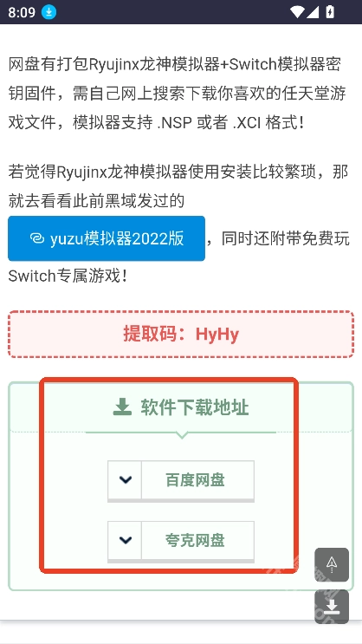
Task: Open the 百度网盘 download link
Action: pos(197,479)
